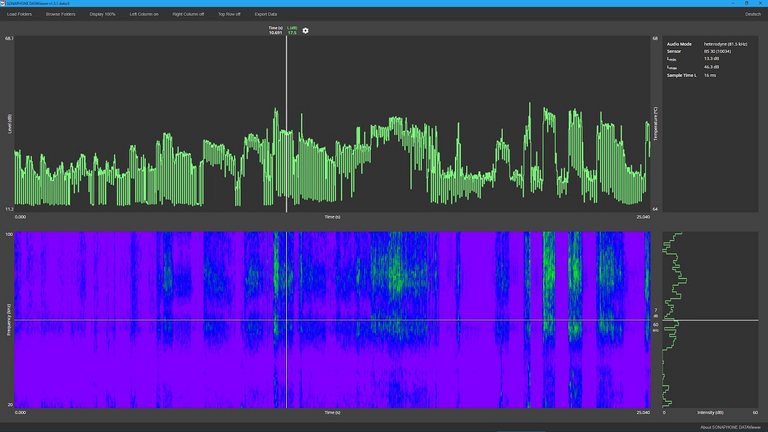Click Export Data in the toolbar
This screenshot has width=768, height=432.
pyautogui.click(x=266, y=14)
